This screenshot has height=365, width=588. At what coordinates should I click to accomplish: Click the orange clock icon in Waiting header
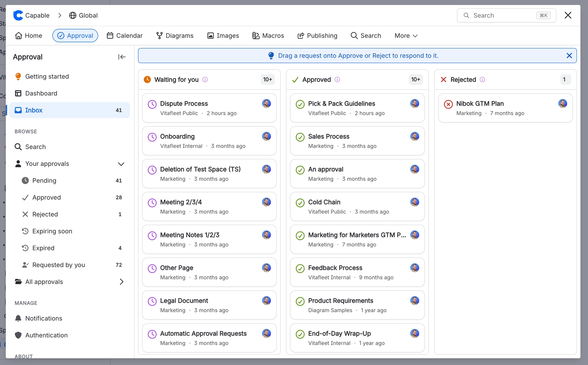click(x=147, y=80)
